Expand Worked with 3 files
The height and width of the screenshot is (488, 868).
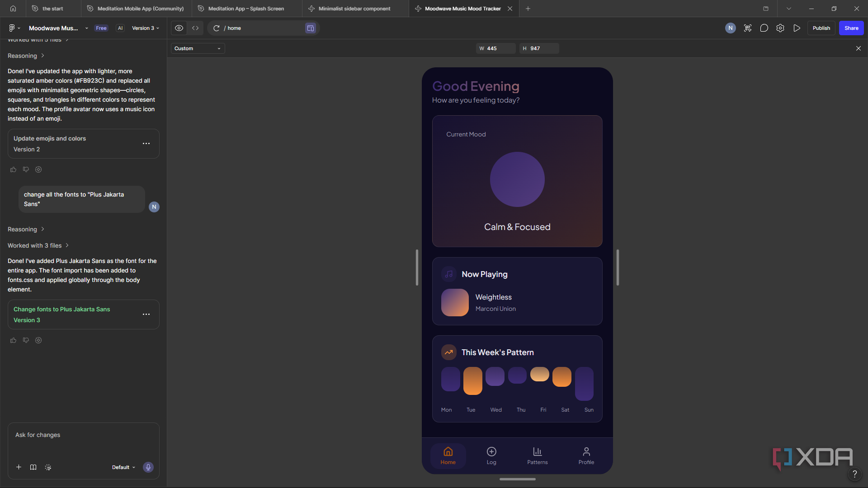click(38, 245)
